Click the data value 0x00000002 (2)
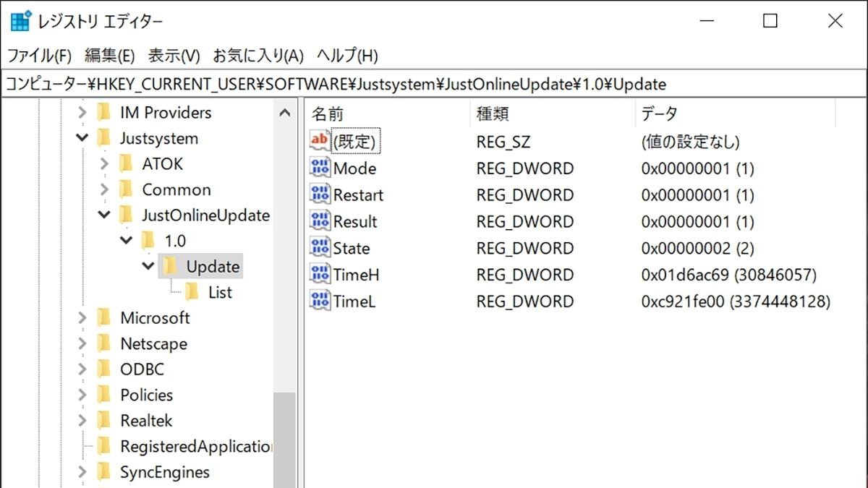Screen dimensions: 868x488 pyautogui.click(x=697, y=248)
